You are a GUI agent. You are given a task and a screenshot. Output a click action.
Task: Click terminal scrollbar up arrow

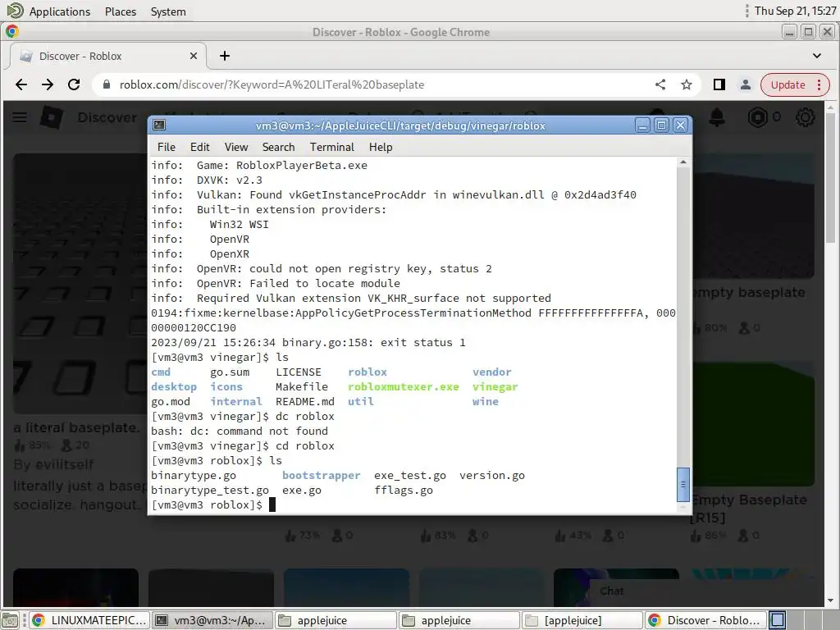coord(683,162)
